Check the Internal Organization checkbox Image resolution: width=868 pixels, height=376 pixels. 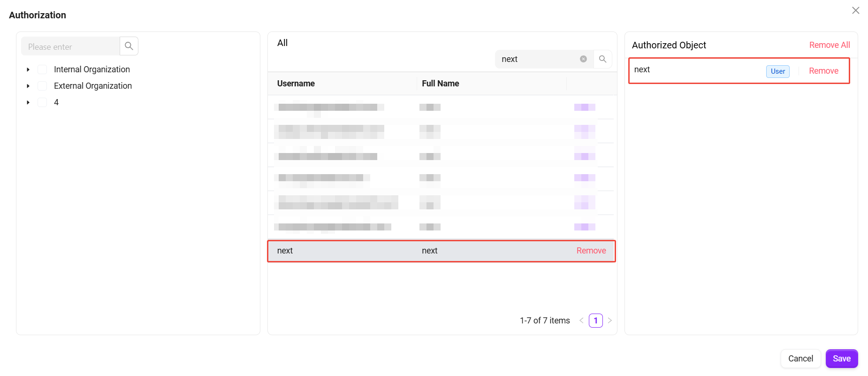click(x=42, y=69)
